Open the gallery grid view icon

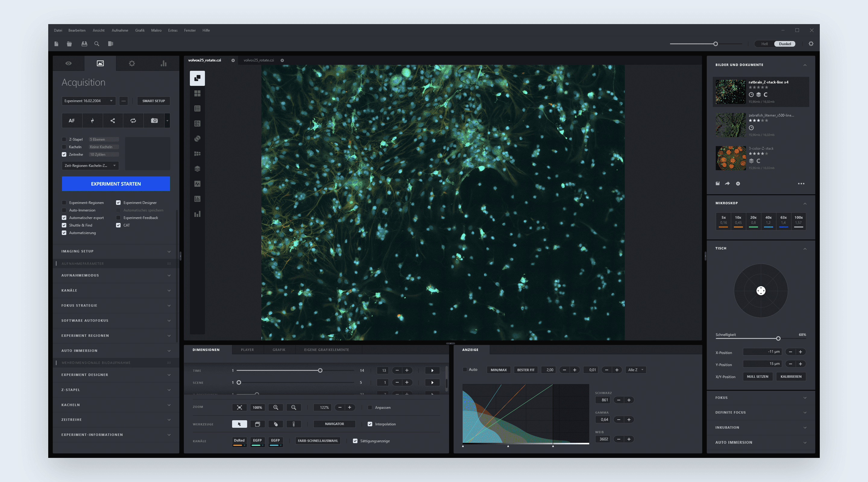tap(197, 93)
